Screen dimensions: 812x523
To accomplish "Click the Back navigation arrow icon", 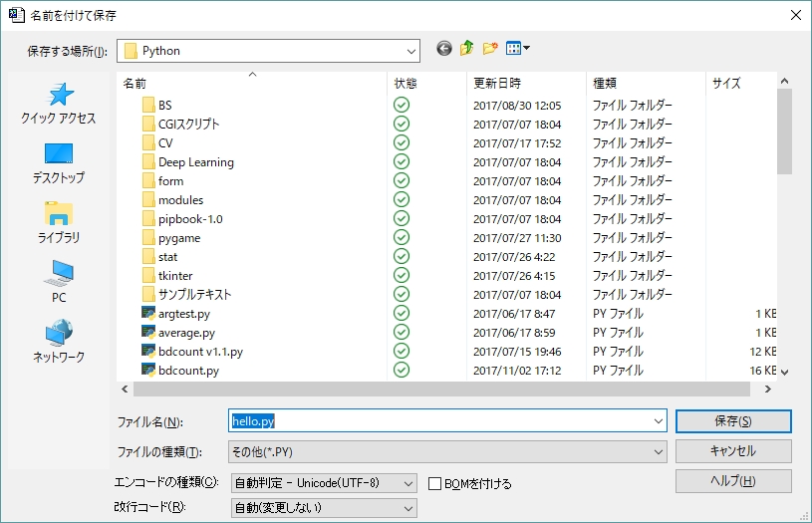I will [x=444, y=49].
